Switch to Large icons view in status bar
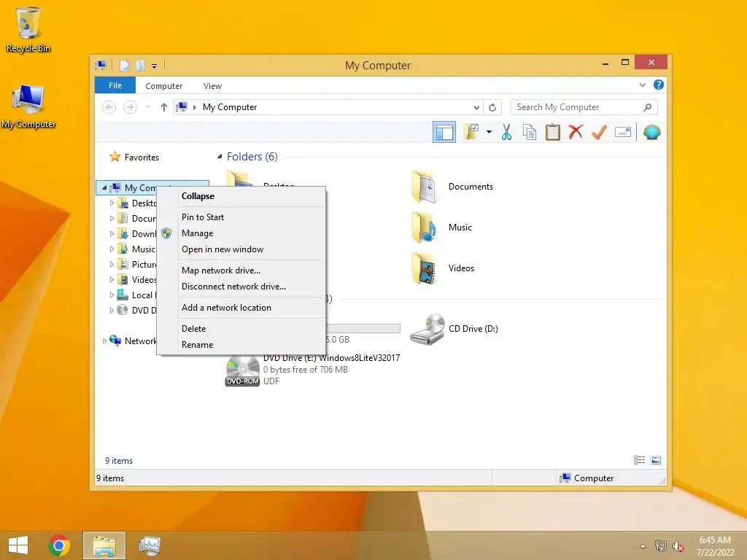The image size is (747, 560). click(656, 460)
